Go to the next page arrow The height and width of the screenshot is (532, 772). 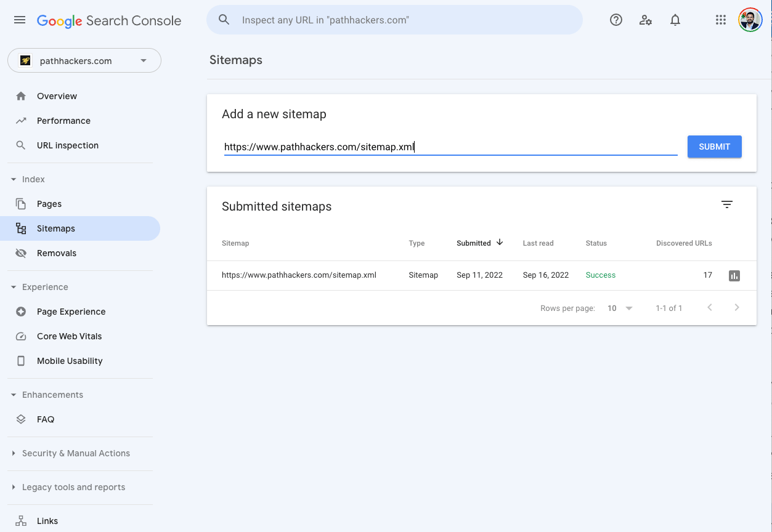pos(737,307)
